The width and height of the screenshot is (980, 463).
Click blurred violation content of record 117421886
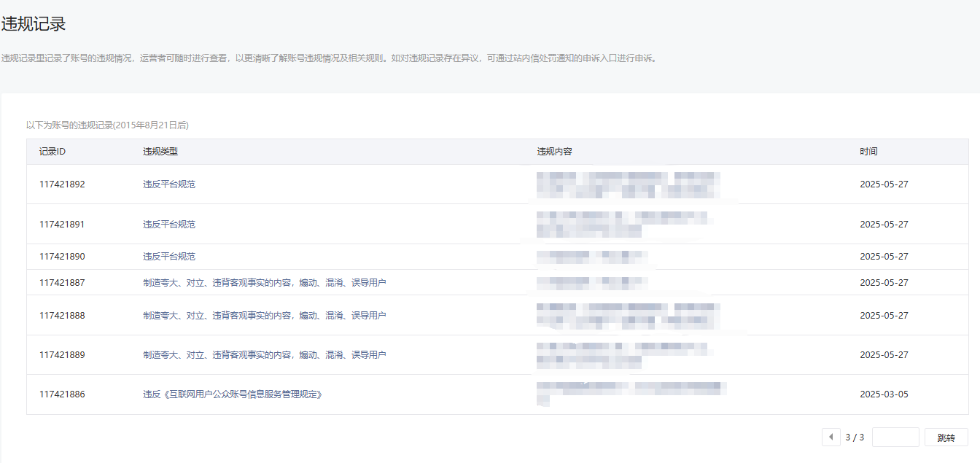click(631, 391)
